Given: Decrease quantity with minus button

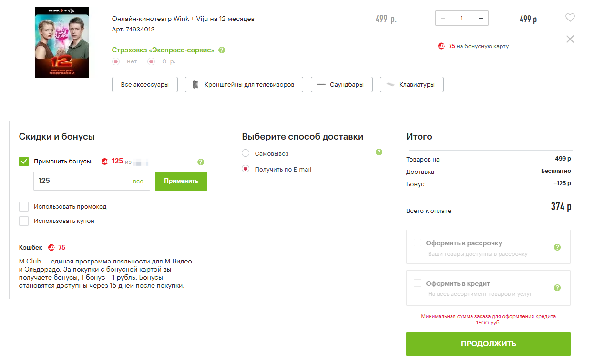Looking at the screenshot, I should tap(443, 19).
